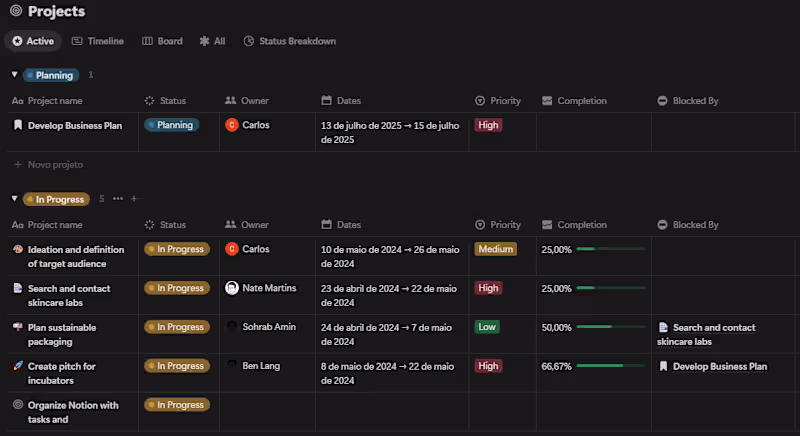
Task: Click the Dates column header in Planning table
Action: pos(348,101)
